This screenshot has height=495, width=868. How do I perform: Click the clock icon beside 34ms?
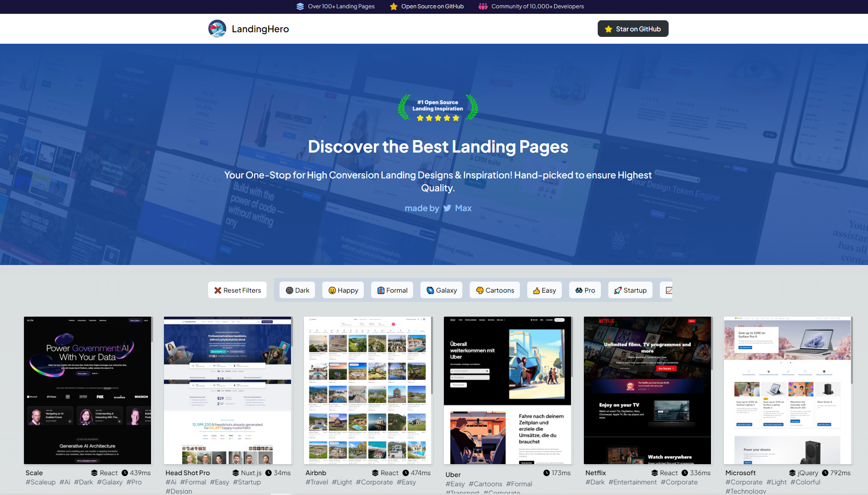click(x=268, y=473)
